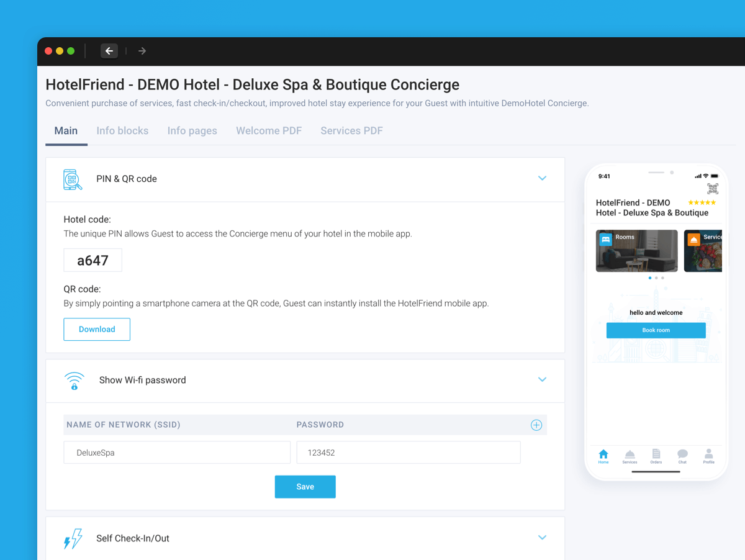Screen dimensions: 745x560
Task: Open the Services PDF tab
Action: coord(351,131)
